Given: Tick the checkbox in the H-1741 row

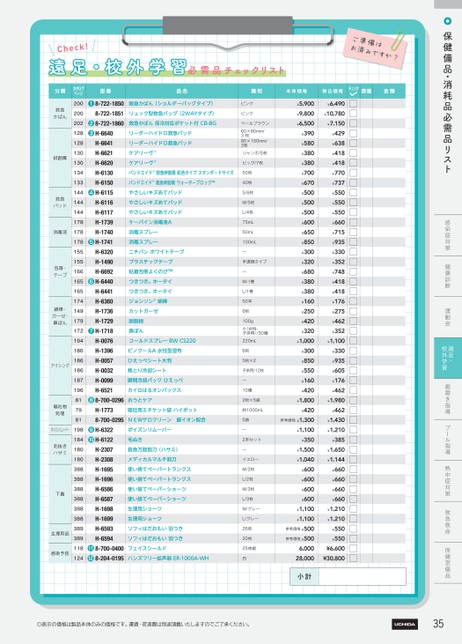Looking at the screenshot, I should point(353,242).
